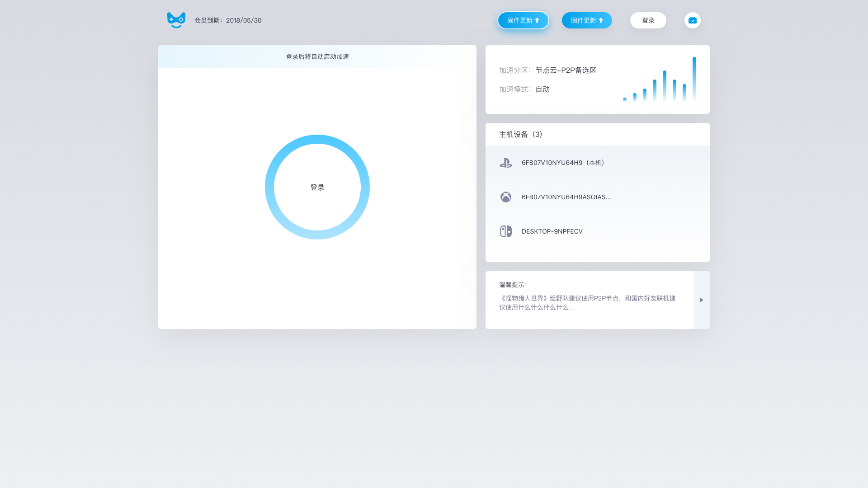Click the Xbox device icon

tap(506, 197)
